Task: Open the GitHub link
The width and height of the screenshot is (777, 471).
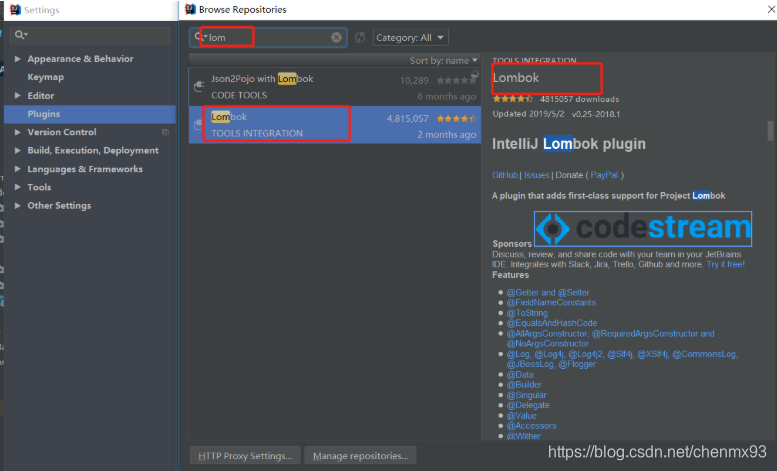Action: click(504, 175)
